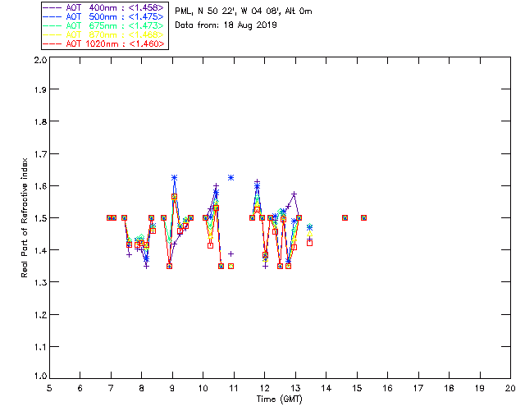525x420 pixels.
Task: Click the AOT 500nm legend entry
Action: 103,16
